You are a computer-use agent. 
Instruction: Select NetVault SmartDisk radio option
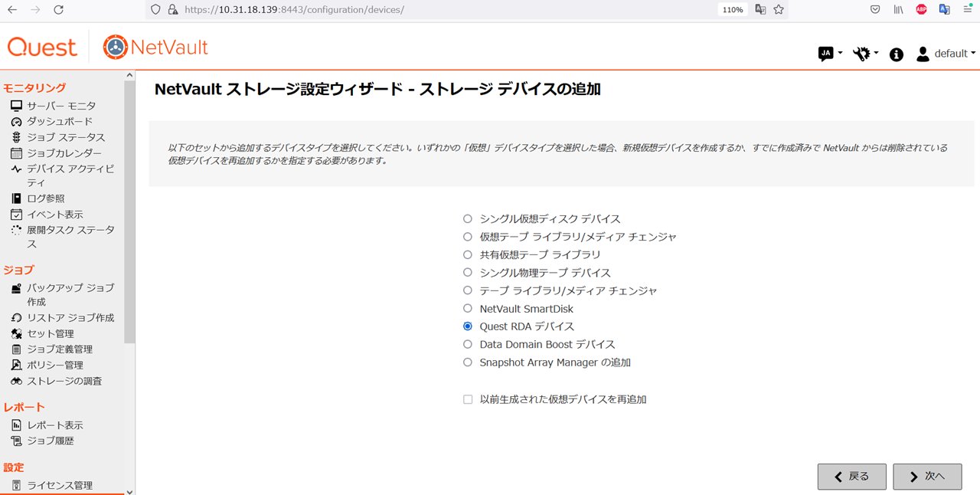468,309
